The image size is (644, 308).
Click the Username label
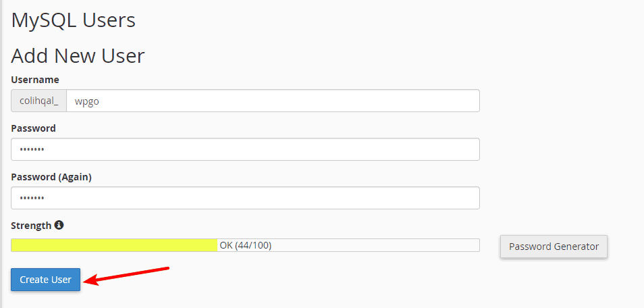pos(35,80)
